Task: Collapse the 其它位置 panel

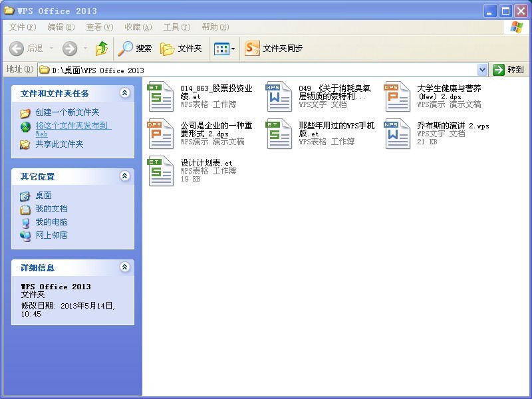Action: (x=124, y=176)
